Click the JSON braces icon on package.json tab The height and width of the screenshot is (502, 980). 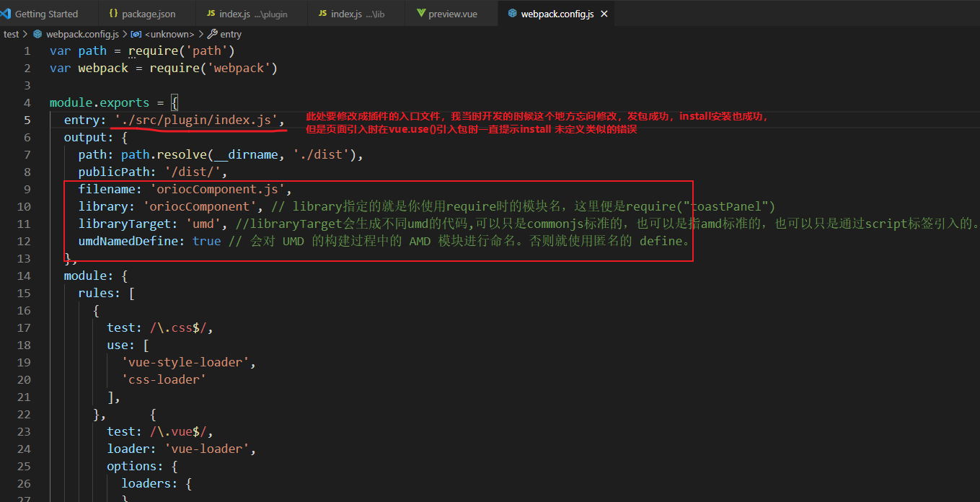pos(114,14)
